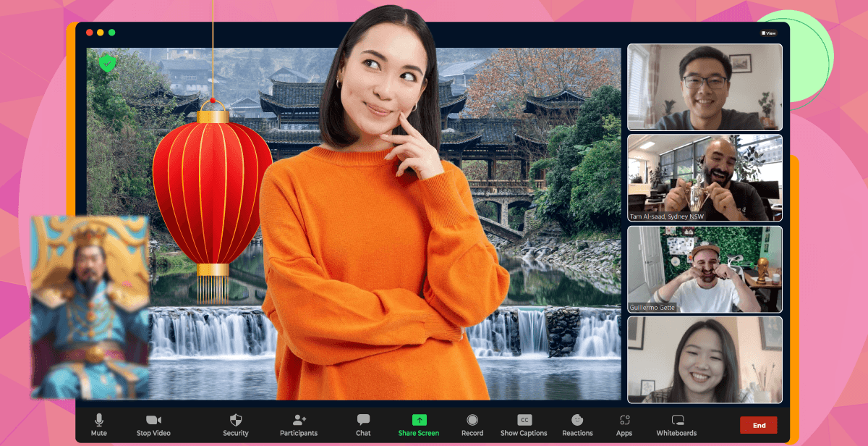Open the Participants panel
Screen dimensions: 868x446
click(x=299, y=424)
